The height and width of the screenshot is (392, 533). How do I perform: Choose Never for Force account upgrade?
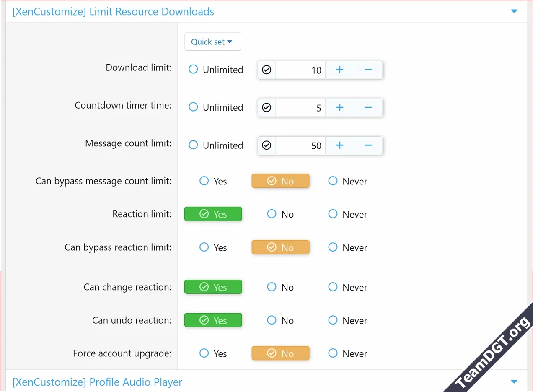(347, 353)
